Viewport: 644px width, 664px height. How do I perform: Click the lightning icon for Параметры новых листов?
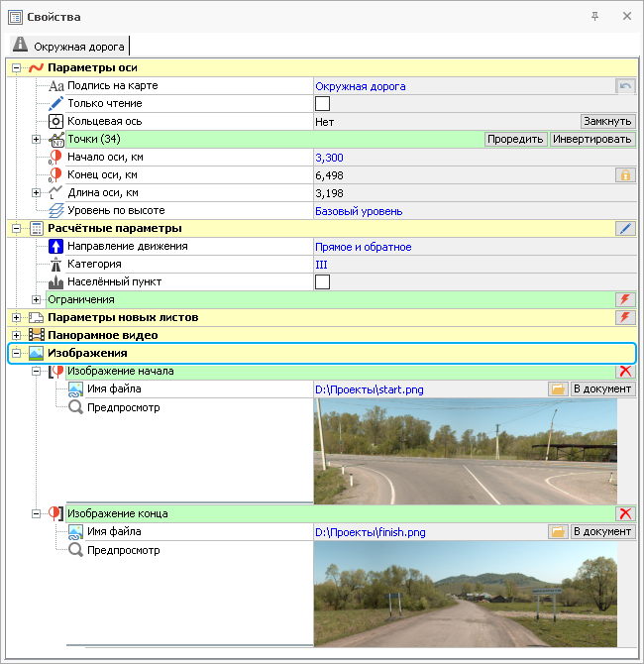[x=625, y=317]
